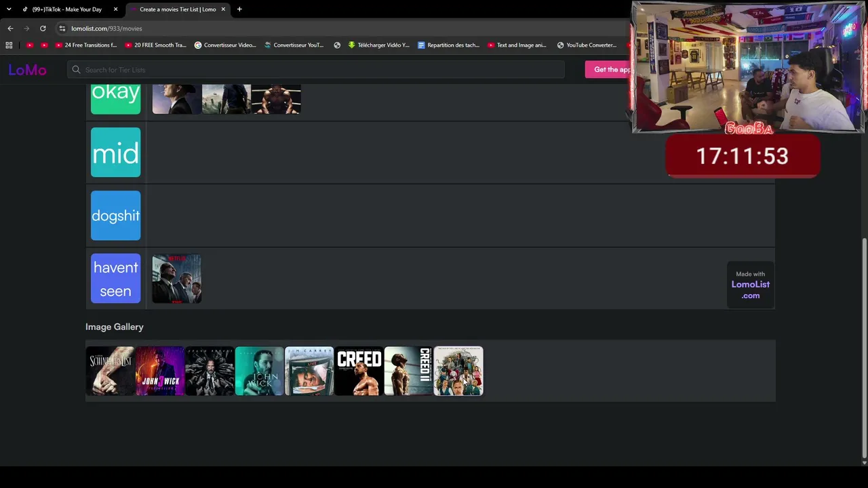Select the boxer poster in okay tier
The height and width of the screenshot is (488, 868).
pyautogui.click(x=276, y=100)
